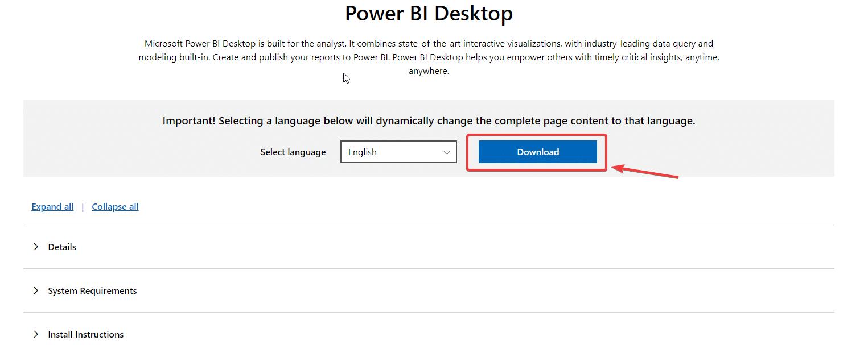Click the "Expand all" link
868x345 pixels.
pos(52,206)
